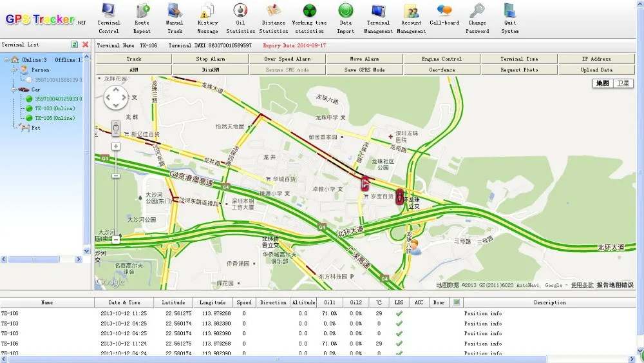Click the IP Address button
The height and width of the screenshot is (363, 644).
[x=596, y=59]
